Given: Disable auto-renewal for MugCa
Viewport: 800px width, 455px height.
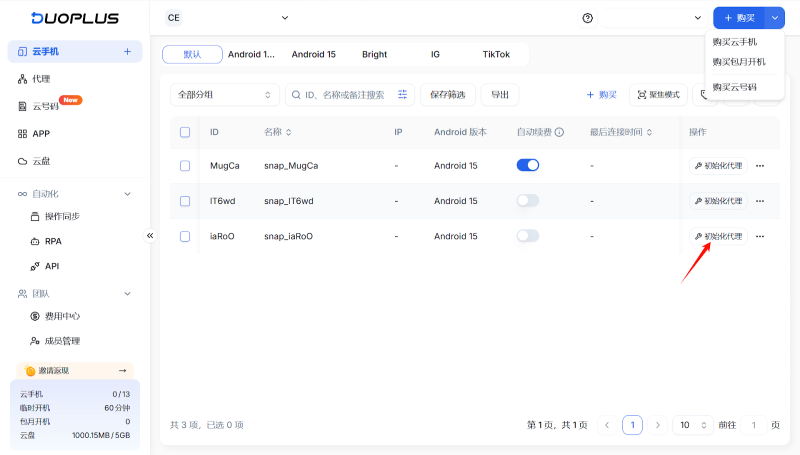Looking at the screenshot, I should (x=528, y=165).
